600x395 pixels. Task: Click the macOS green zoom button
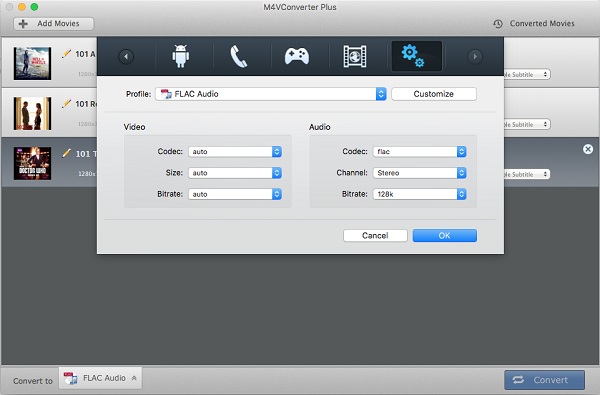[34, 7]
